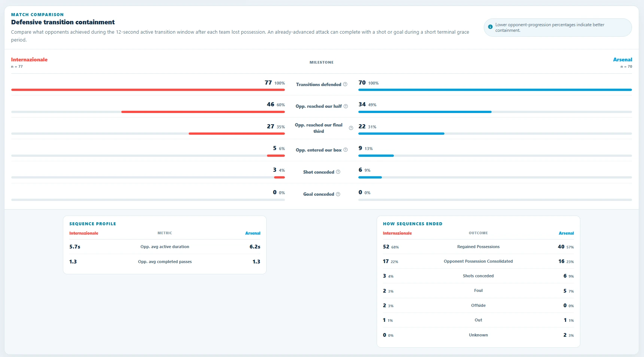Click the "Out" outcome row
This screenshot has height=357, width=644.
[x=478, y=320]
